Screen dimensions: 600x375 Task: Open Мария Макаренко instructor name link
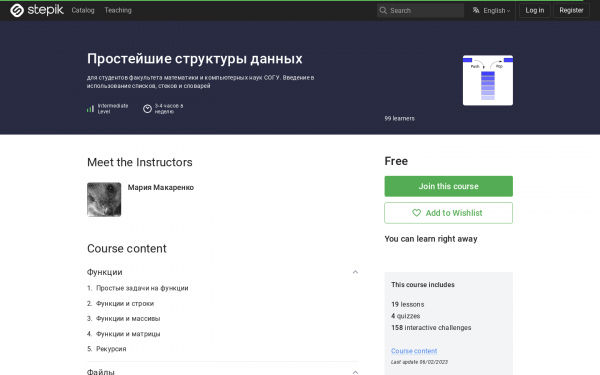(x=161, y=188)
